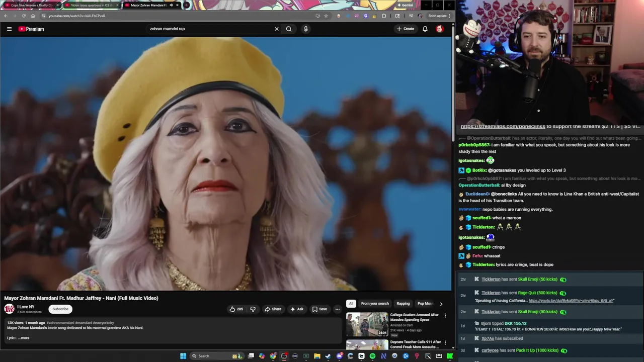The width and height of the screenshot is (644, 362).
Task: Open the College Student Arrested video thumbnail
Action: (x=367, y=324)
